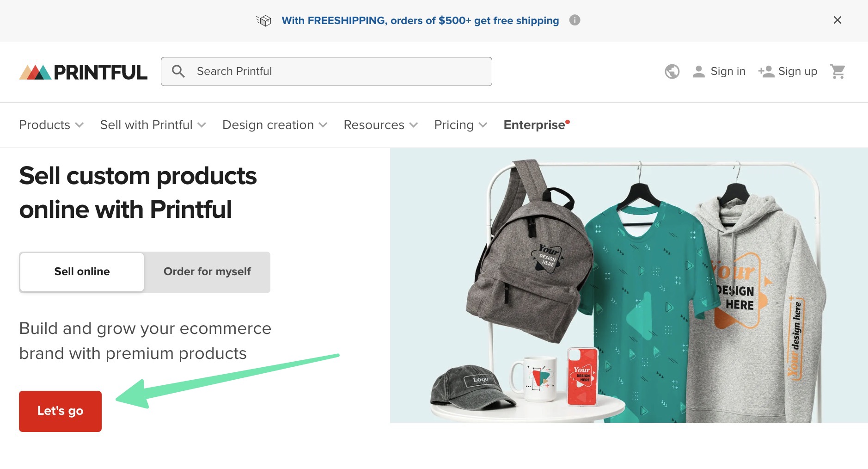Click the shipping box icon in the banner
Image resolution: width=868 pixels, height=469 pixels.
263,20
